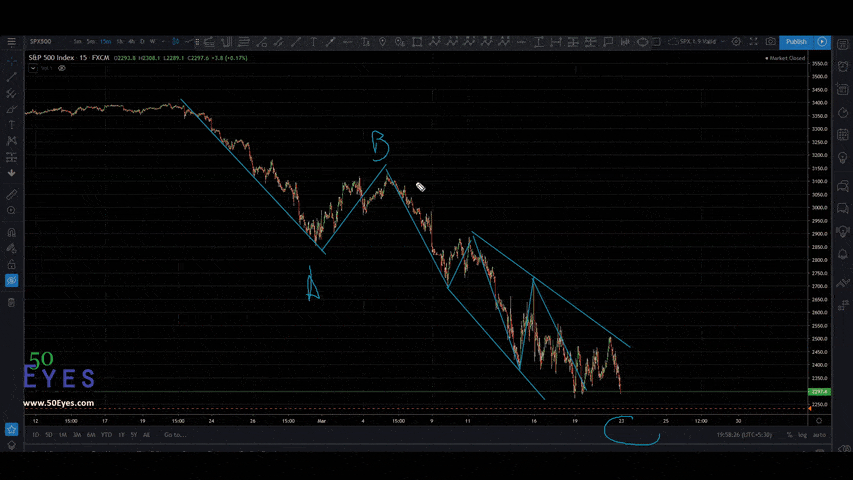Switch to the 5m timeframe
Viewport: 853px width, 480px height.
pos(91,42)
